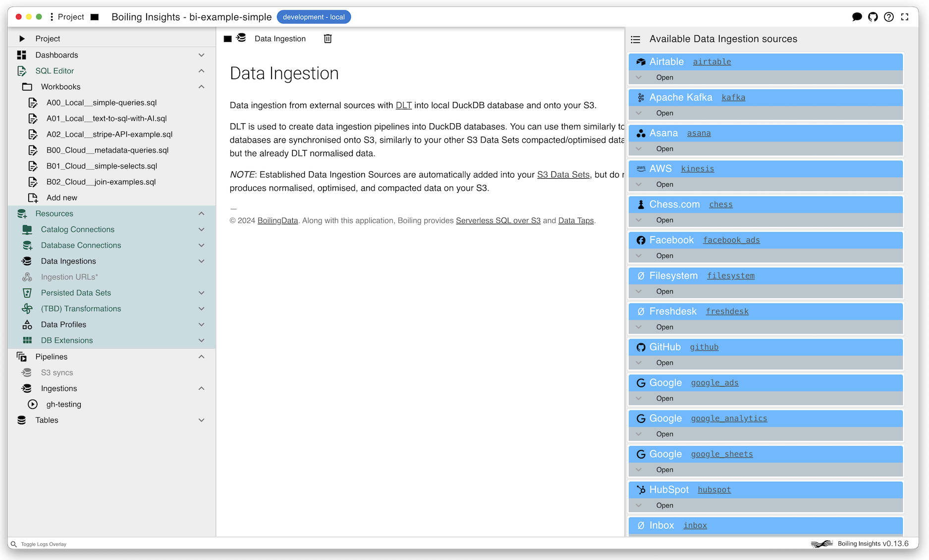This screenshot has width=929, height=560.
Task: Click the three-dot menu next to Project
Action: [x=52, y=17]
